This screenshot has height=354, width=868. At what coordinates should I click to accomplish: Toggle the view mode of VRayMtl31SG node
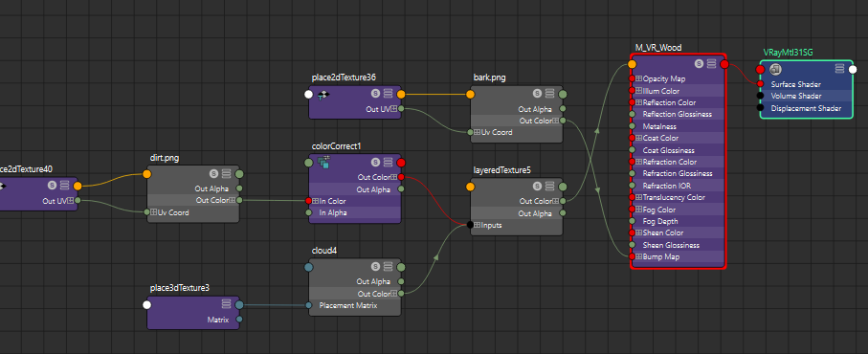click(839, 69)
